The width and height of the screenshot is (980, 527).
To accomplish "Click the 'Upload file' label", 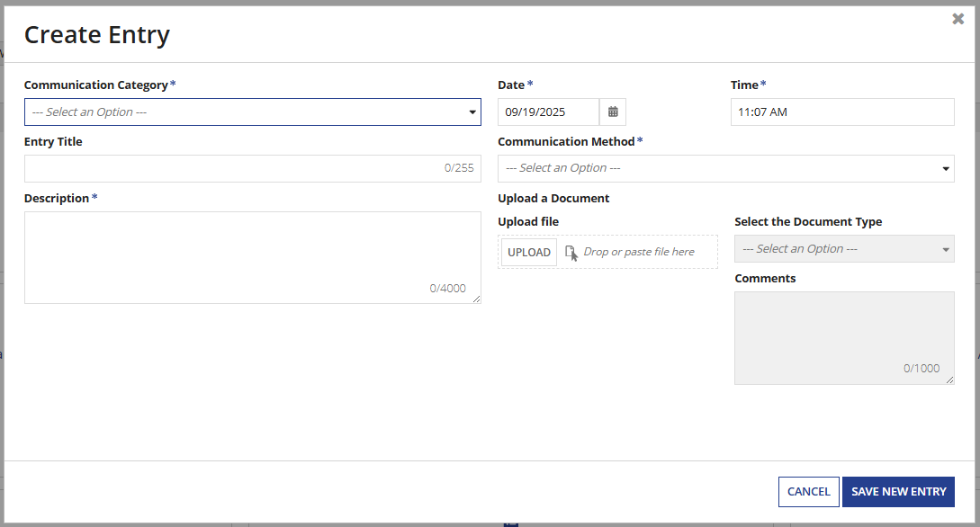I will (528, 221).
